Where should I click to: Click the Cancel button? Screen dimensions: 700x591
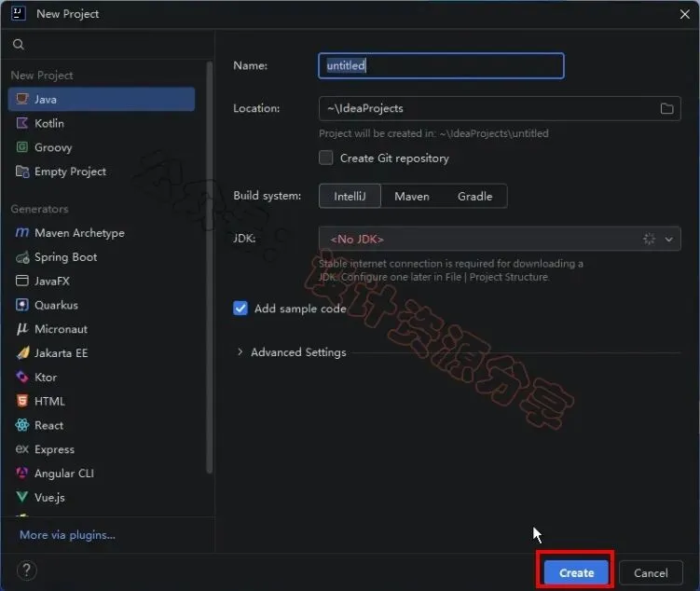click(x=651, y=572)
